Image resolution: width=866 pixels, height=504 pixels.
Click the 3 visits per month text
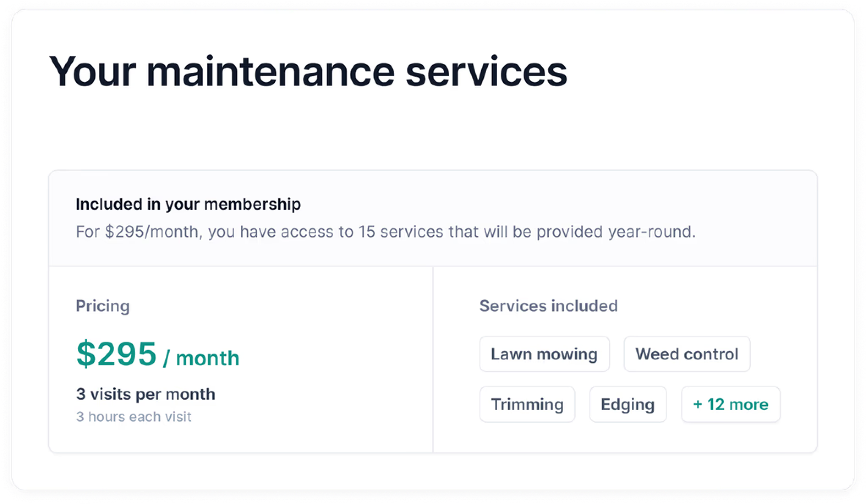(x=145, y=394)
